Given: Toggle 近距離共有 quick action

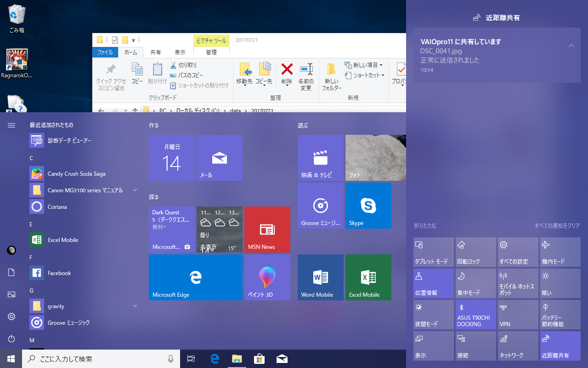Looking at the screenshot, I should 560,346.
